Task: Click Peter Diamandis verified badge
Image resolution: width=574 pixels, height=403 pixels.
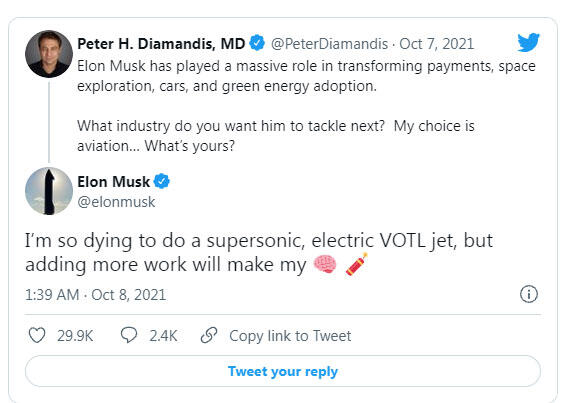Action: point(257,44)
